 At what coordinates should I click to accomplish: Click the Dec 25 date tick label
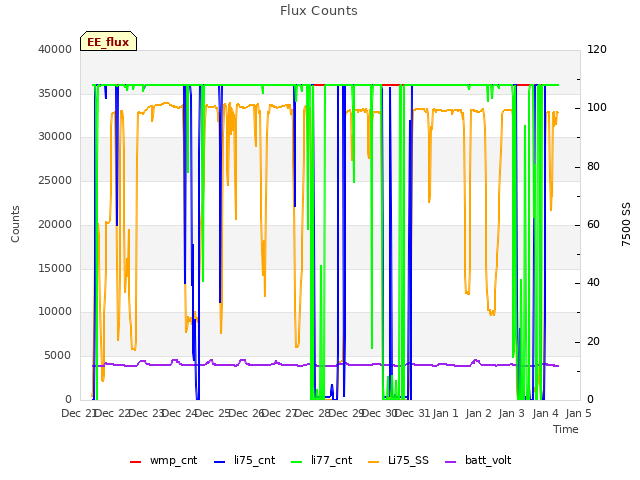[212, 413]
